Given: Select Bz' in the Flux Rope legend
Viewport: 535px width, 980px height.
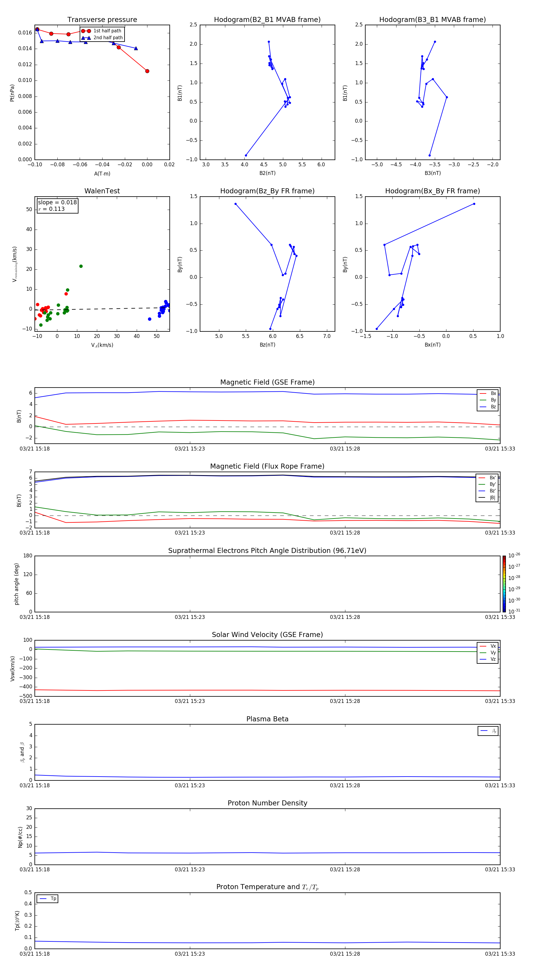Looking at the screenshot, I should pos(487,491).
